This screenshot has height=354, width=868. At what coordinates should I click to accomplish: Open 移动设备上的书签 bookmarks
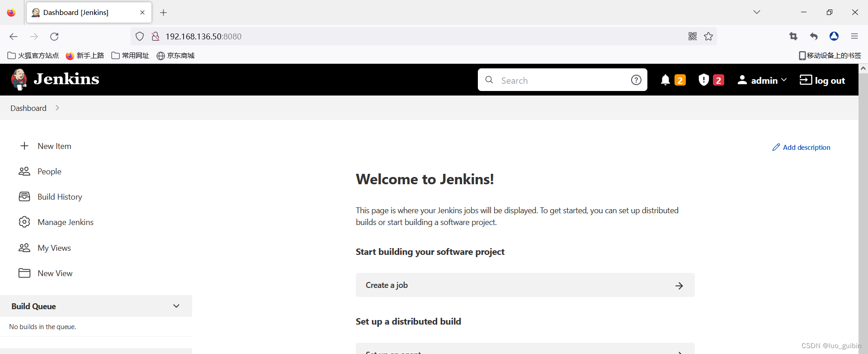pos(830,56)
